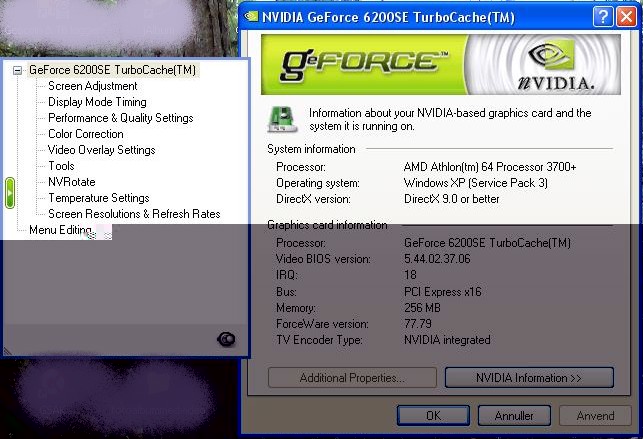
Task: Click the GeForce banner logo
Action: pyautogui.click(x=364, y=64)
